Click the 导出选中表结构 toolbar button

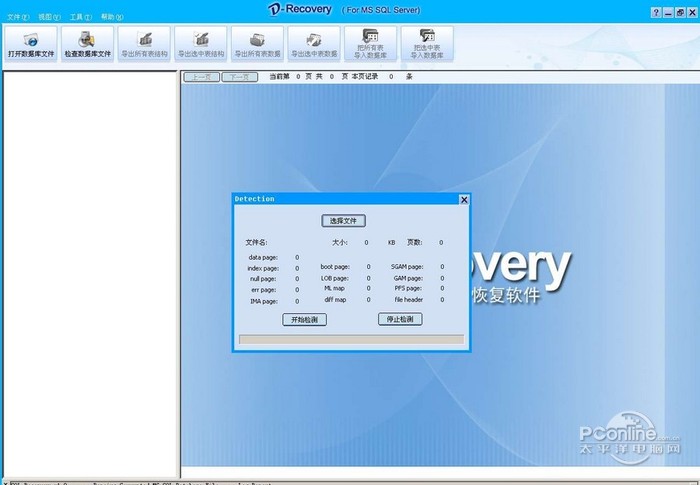pyautogui.click(x=201, y=43)
